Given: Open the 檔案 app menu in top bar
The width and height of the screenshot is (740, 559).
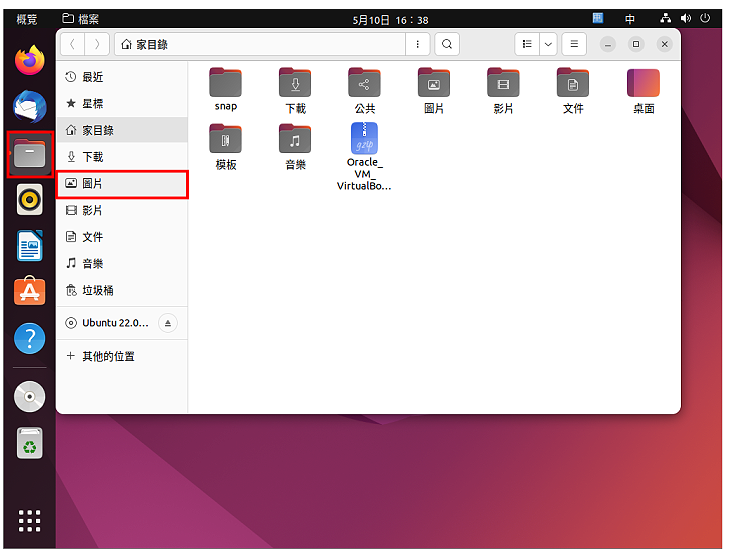Looking at the screenshot, I should (81, 19).
